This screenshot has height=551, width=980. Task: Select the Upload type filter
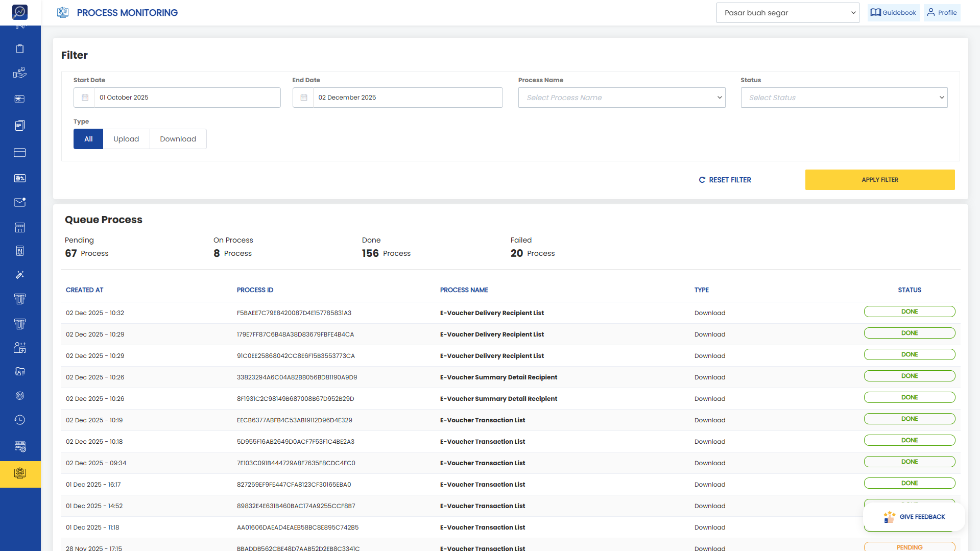[x=126, y=139]
